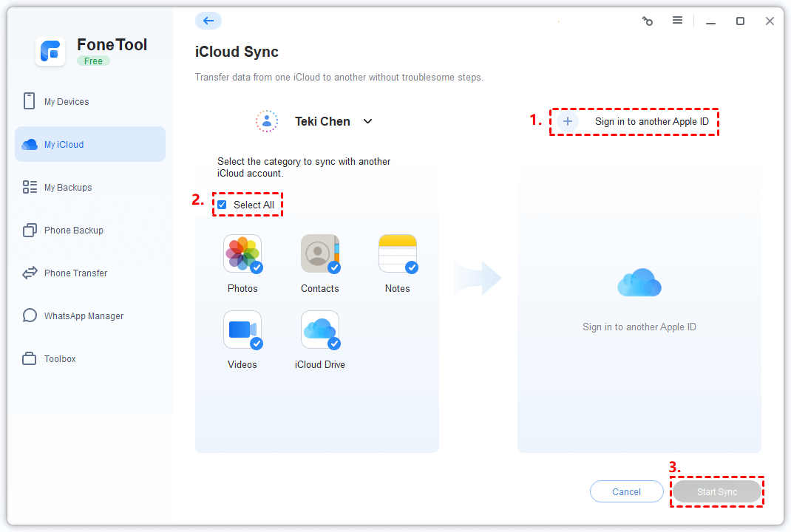Expand the Teki Chen account dropdown
791x532 pixels.
367,122
